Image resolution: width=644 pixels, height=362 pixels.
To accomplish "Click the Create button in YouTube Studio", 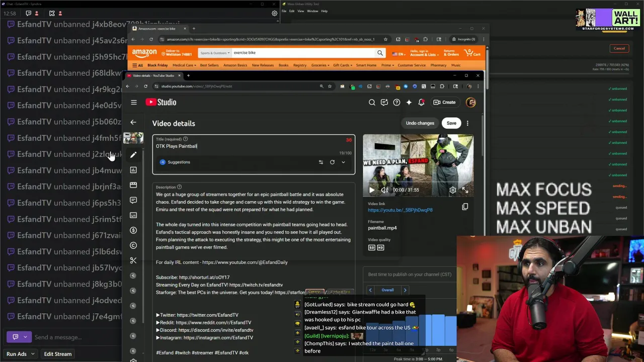I will [445, 102].
